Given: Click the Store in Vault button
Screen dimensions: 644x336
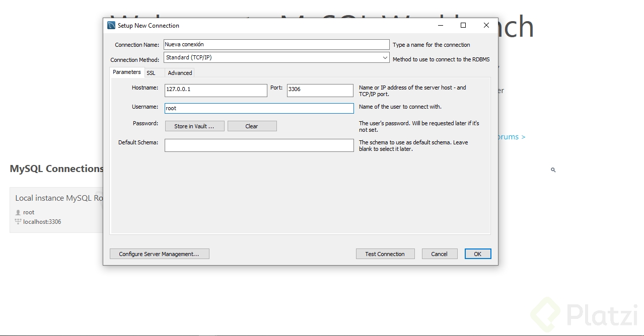Looking at the screenshot, I should [x=194, y=126].
